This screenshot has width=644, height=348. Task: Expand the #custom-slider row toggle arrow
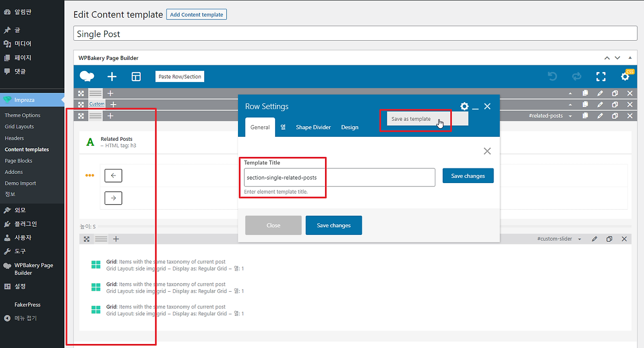click(x=580, y=239)
